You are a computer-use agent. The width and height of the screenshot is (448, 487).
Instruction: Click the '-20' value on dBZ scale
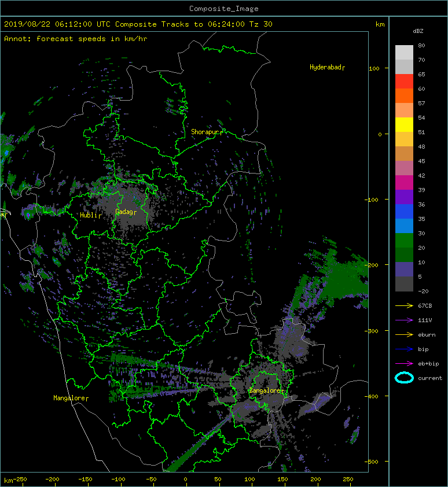tap(423, 292)
